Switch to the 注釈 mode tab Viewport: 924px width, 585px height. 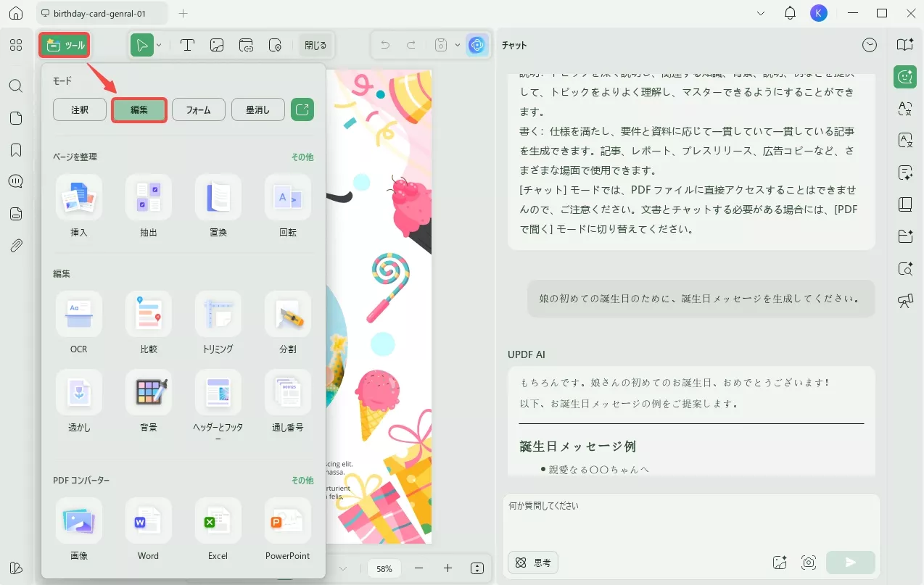79,109
